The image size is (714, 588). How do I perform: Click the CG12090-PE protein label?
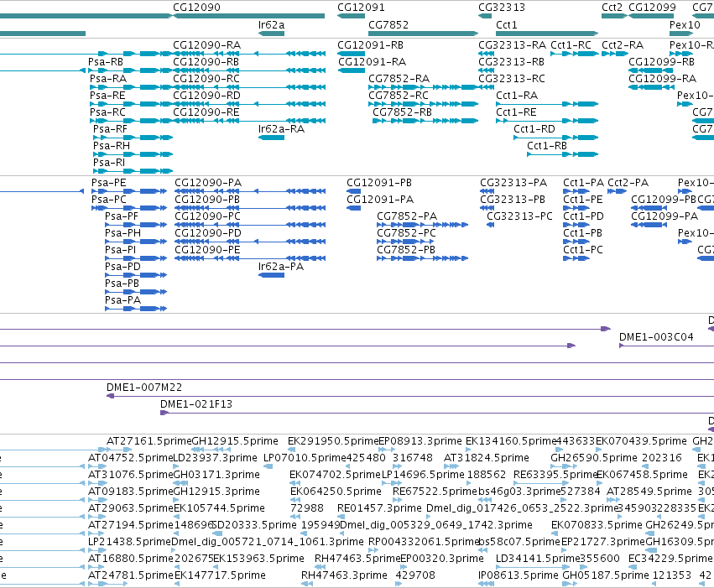pyautogui.click(x=207, y=250)
